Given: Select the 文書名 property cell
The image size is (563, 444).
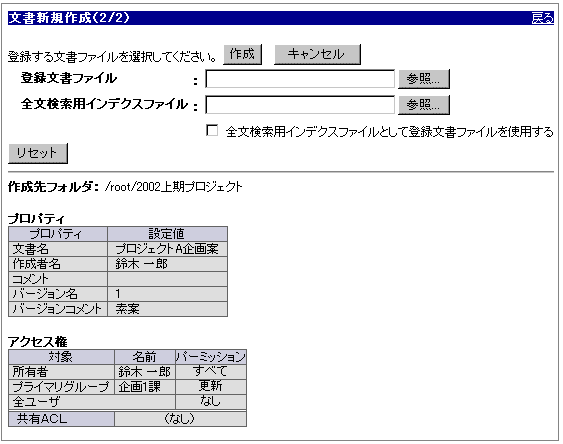Looking at the screenshot, I should [58, 249].
